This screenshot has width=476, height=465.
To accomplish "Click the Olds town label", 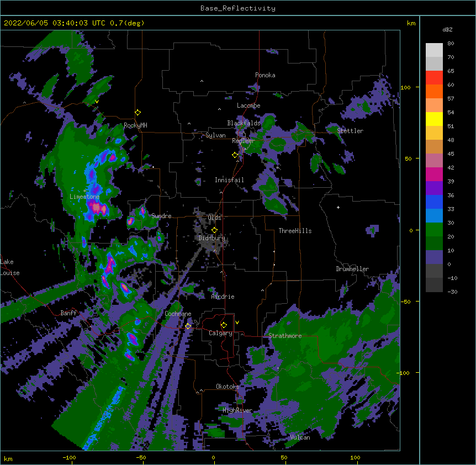I will [214, 218].
